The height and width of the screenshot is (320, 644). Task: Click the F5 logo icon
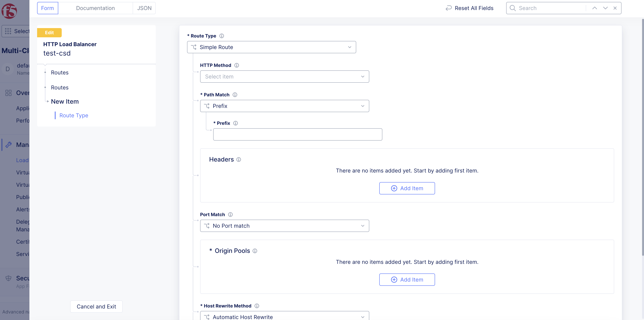click(x=9, y=11)
